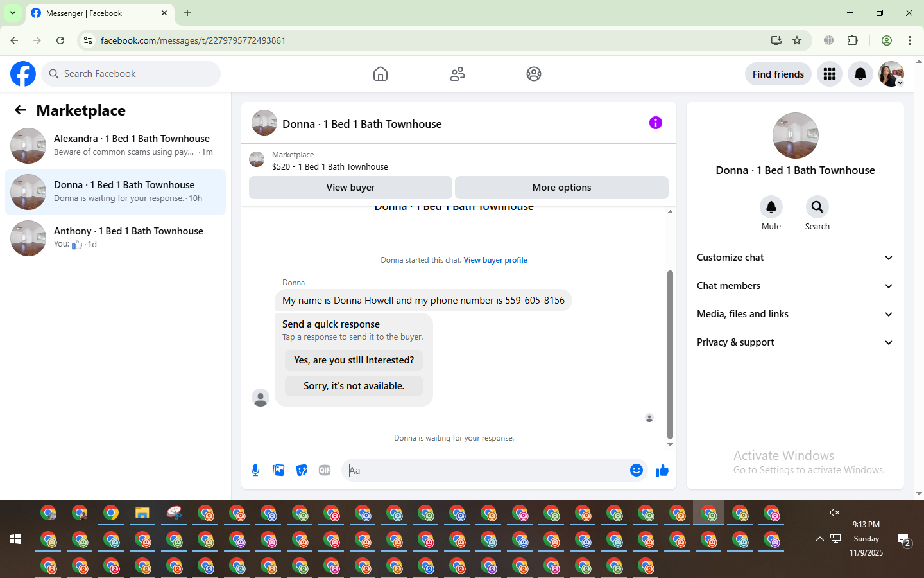The width and height of the screenshot is (924, 578).
Task: Go back with the browser back arrow
Action: click(14, 40)
